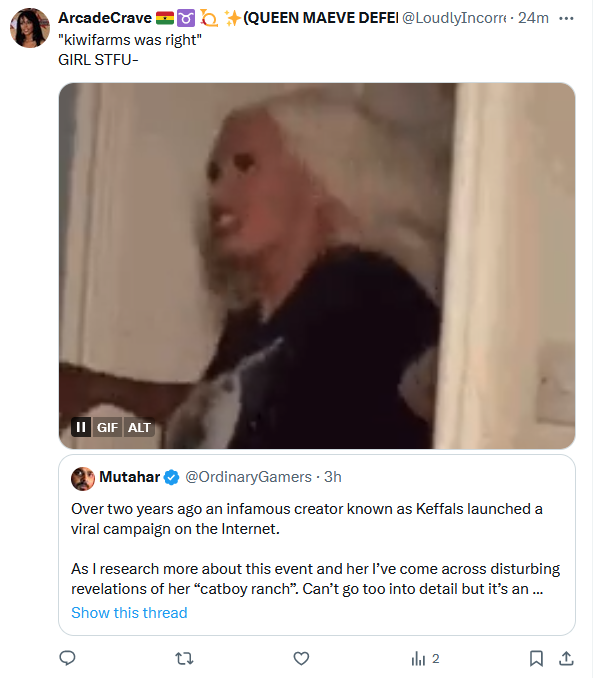This screenshot has height=678, width=593.
Task: Click the 24m timestamp
Action: point(533,18)
